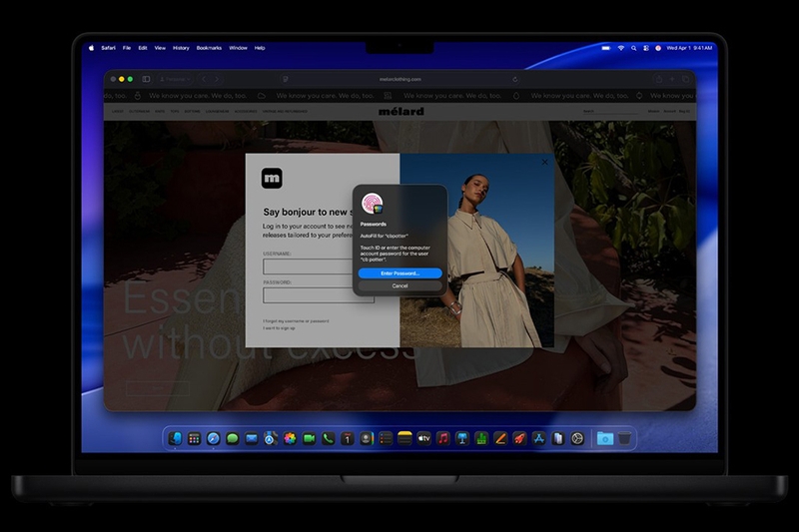Open Music app in the Dock
This screenshot has height=532, width=799.
443,438
